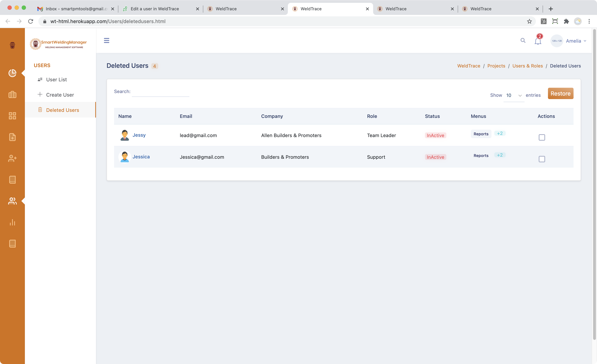
Task: Open User List in Users menu
Action: click(60, 79)
